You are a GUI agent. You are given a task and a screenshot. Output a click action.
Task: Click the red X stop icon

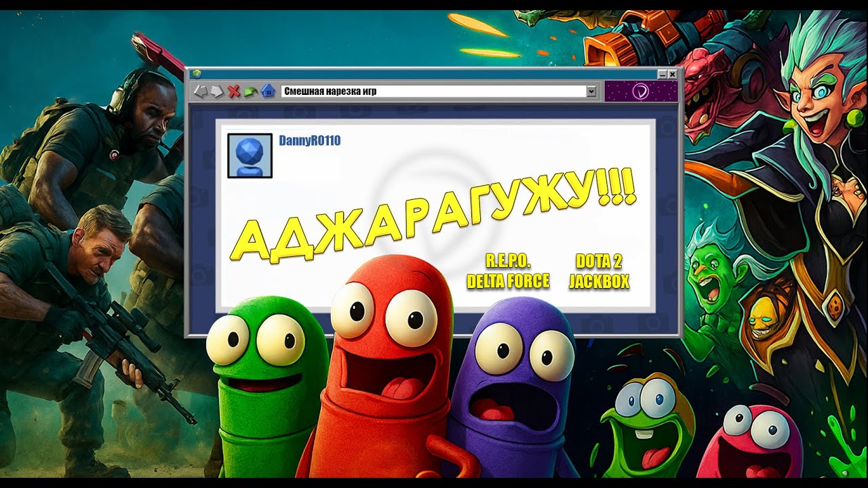coord(234,91)
